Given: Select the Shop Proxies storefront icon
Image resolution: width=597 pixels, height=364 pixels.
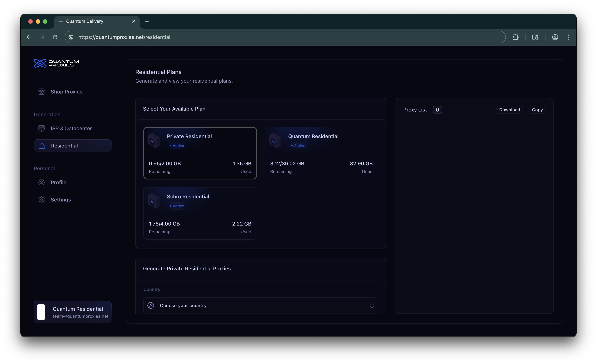Looking at the screenshot, I should tap(41, 92).
